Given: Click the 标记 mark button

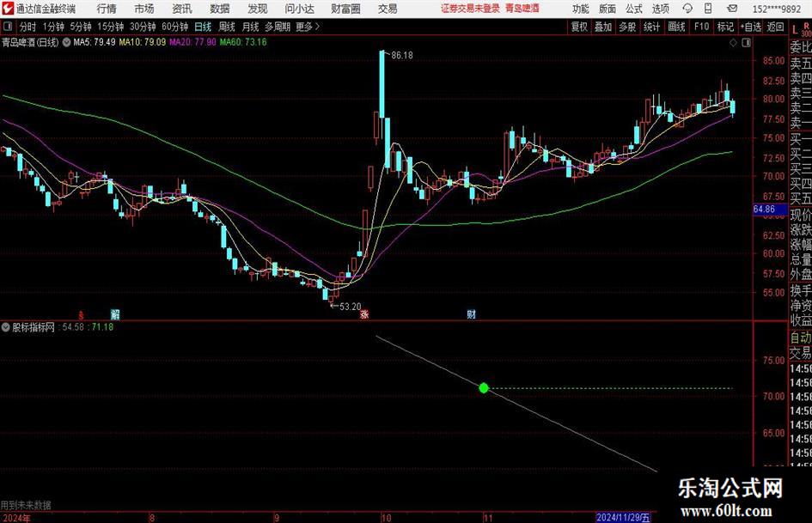Looking at the screenshot, I should [x=725, y=27].
